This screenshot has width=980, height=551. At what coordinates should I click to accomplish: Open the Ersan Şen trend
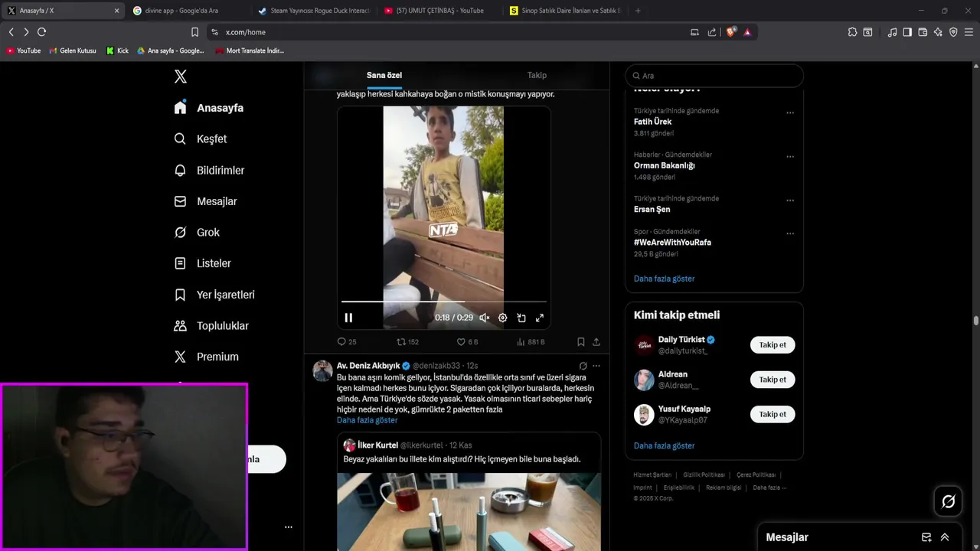[x=652, y=209]
